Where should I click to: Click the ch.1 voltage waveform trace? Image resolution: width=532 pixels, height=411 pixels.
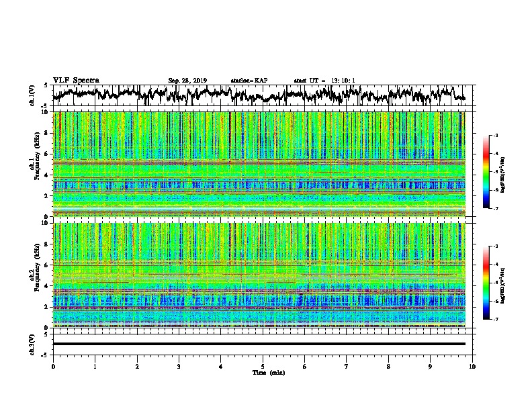tap(259, 95)
